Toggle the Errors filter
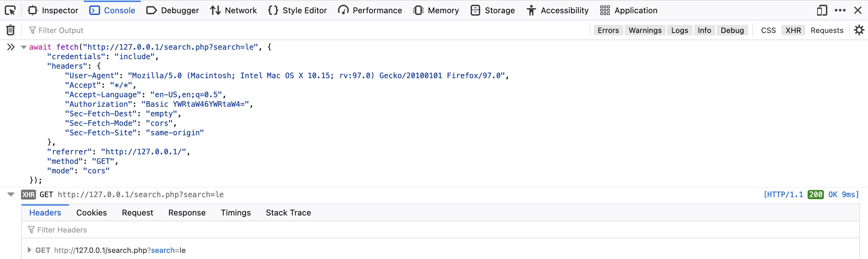Image resolution: width=868 pixels, height=259 pixels. (608, 30)
